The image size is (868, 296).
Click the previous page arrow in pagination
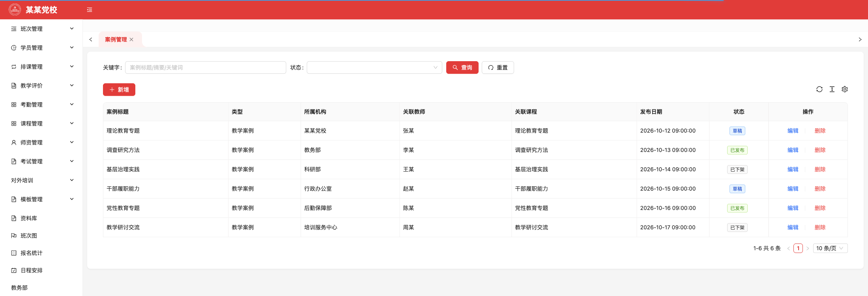pos(789,248)
